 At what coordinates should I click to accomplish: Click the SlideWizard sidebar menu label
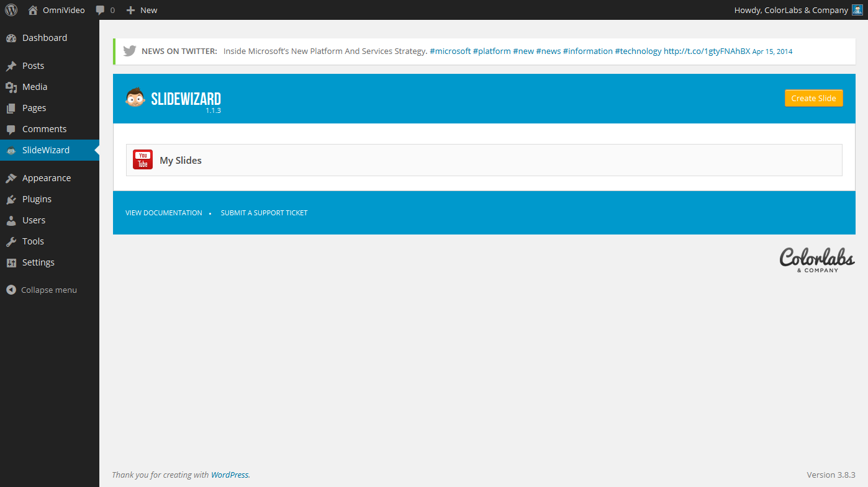point(46,150)
